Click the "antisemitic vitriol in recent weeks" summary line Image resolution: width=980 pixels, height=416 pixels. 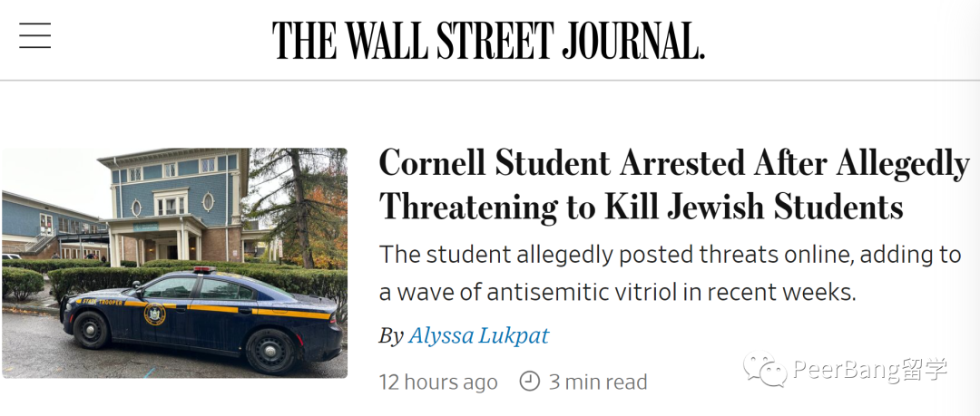click(617, 293)
